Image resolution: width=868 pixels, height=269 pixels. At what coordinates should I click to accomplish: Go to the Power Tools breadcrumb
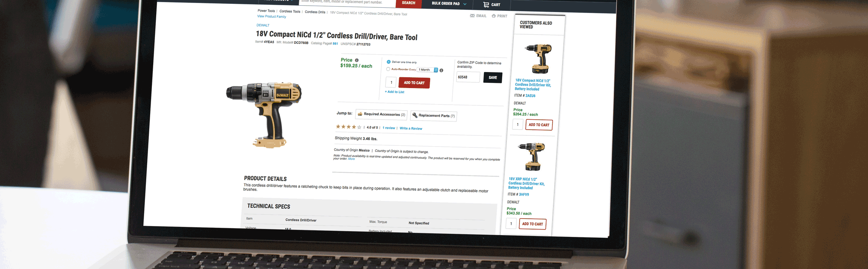point(266,11)
